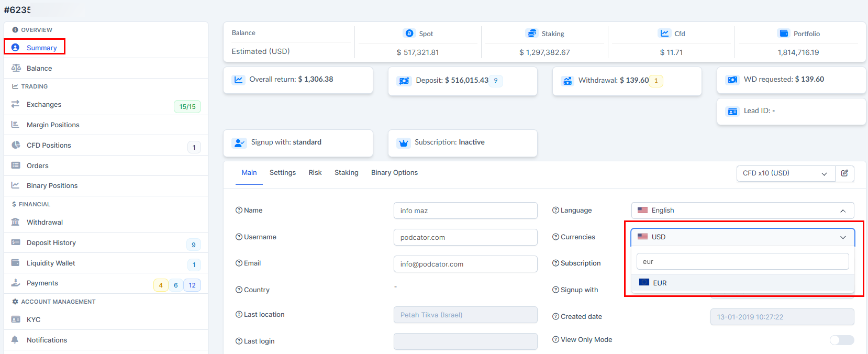Click the Notifications bell icon
Screen dimensions: 868x354
click(16, 340)
